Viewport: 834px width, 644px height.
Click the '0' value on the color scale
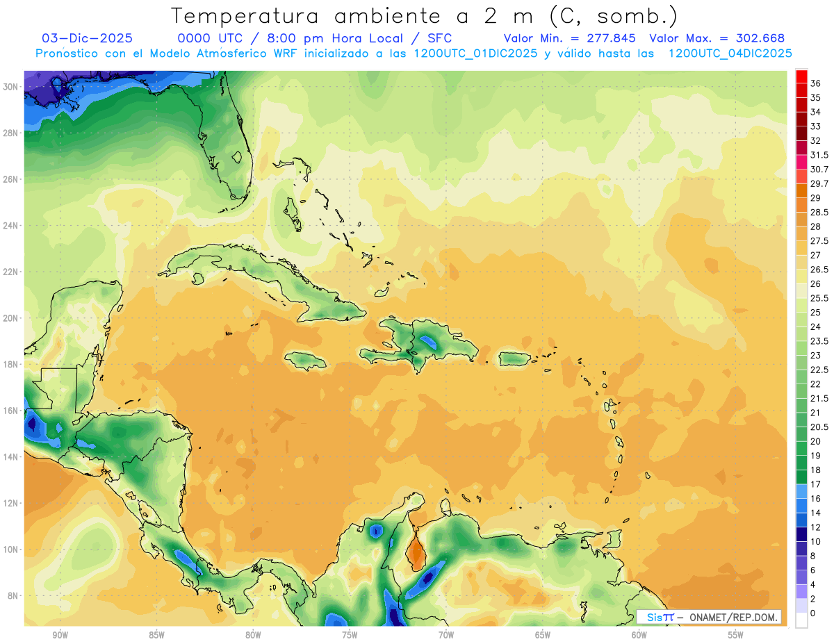tap(813, 613)
